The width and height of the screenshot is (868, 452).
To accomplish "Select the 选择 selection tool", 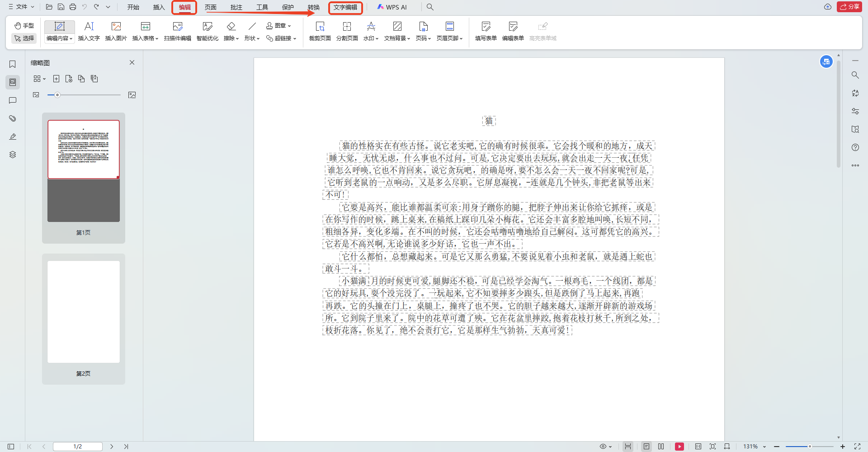I will pyautogui.click(x=24, y=38).
